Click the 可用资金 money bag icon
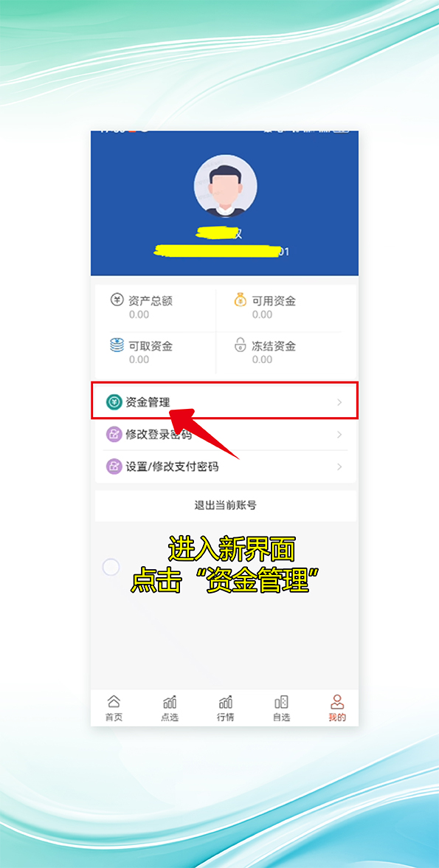This screenshot has height=868, width=439. click(x=240, y=300)
